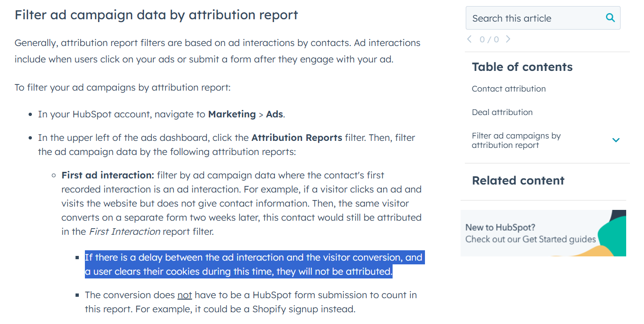Select the Filter ad campaigns by attribution report entry
The width and height of the screenshot is (644, 324).
click(x=516, y=140)
